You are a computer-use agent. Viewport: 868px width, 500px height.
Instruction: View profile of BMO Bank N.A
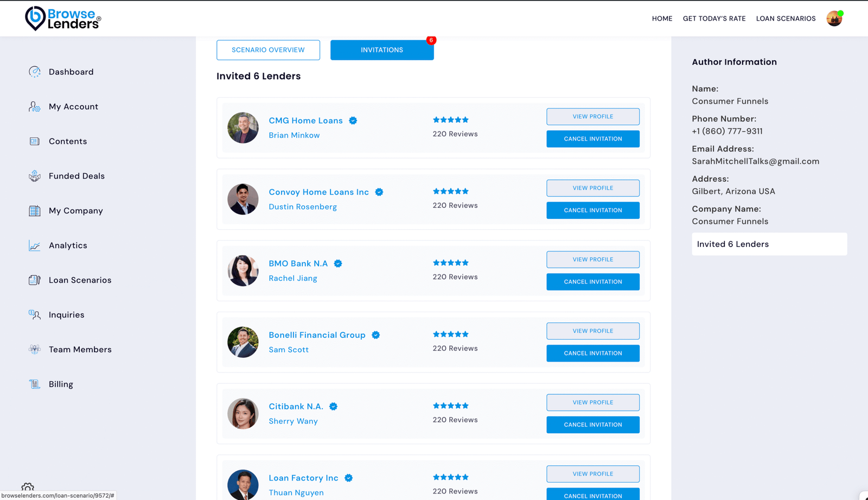tap(593, 260)
